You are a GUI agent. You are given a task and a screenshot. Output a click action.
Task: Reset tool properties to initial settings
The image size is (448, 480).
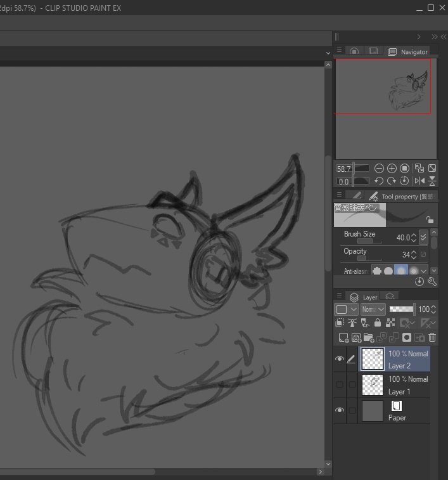[419, 282]
